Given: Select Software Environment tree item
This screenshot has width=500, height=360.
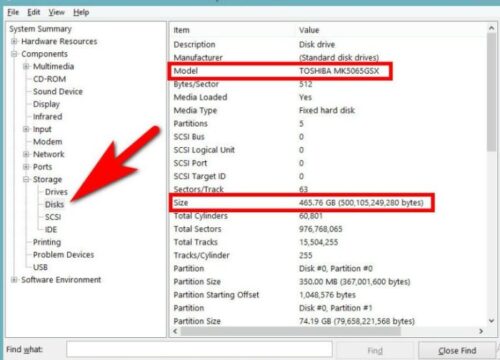Looking at the screenshot, I should [x=61, y=280].
